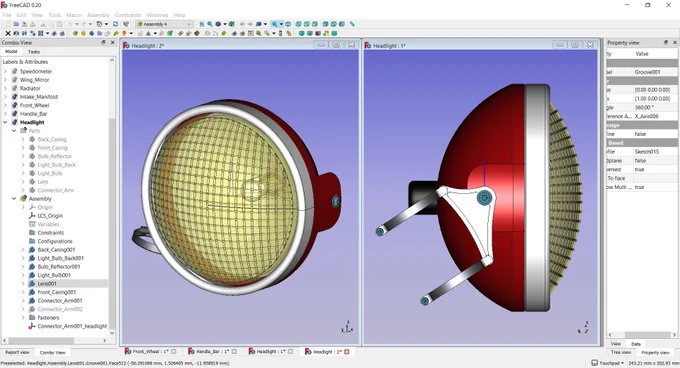The height and width of the screenshot is (368, 680).
Task: Click the What's This help cursor icon
Action: pyautogui.click(x=126, y=24)
